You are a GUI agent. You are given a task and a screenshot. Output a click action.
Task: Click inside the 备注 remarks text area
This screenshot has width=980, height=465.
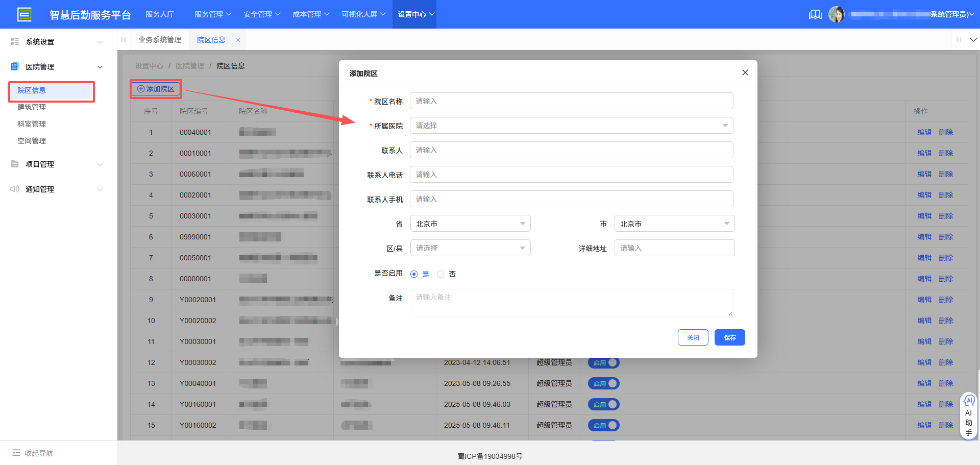click(571, 302)
